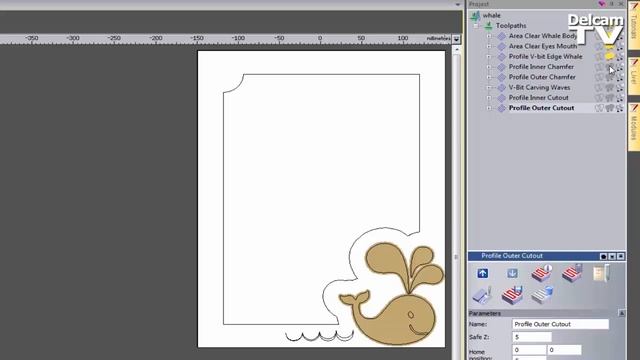This screenshot has height=360, width=640.
Task: Select the Profile Inner Cutout toolpath
Action: pos(538,98)
